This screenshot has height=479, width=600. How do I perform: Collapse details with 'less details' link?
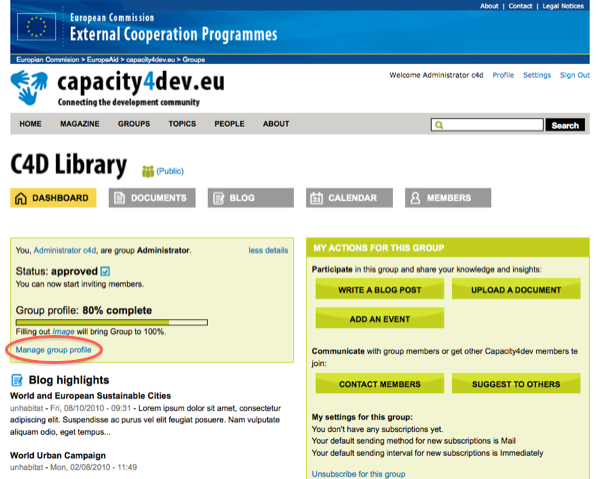click(268, 250)
